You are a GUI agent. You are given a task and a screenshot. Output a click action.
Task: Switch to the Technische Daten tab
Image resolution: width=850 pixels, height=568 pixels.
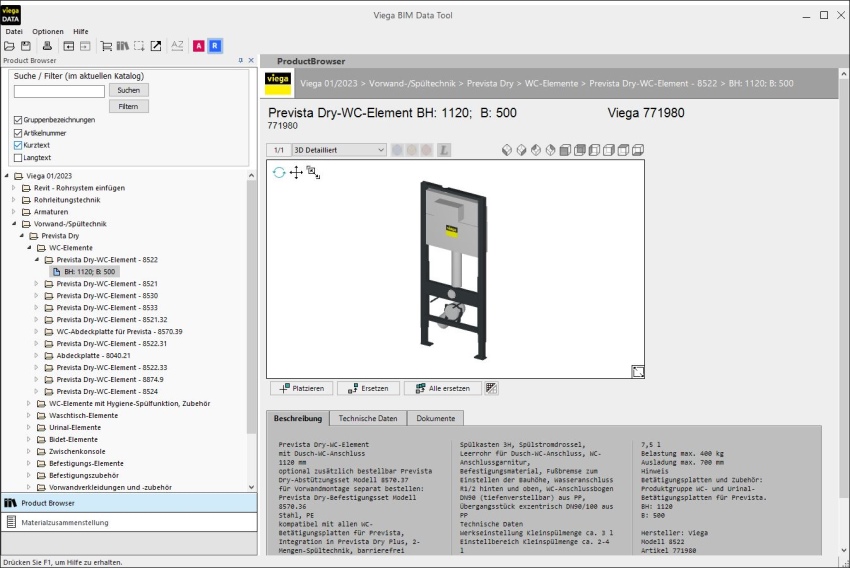tap(368, 418)
